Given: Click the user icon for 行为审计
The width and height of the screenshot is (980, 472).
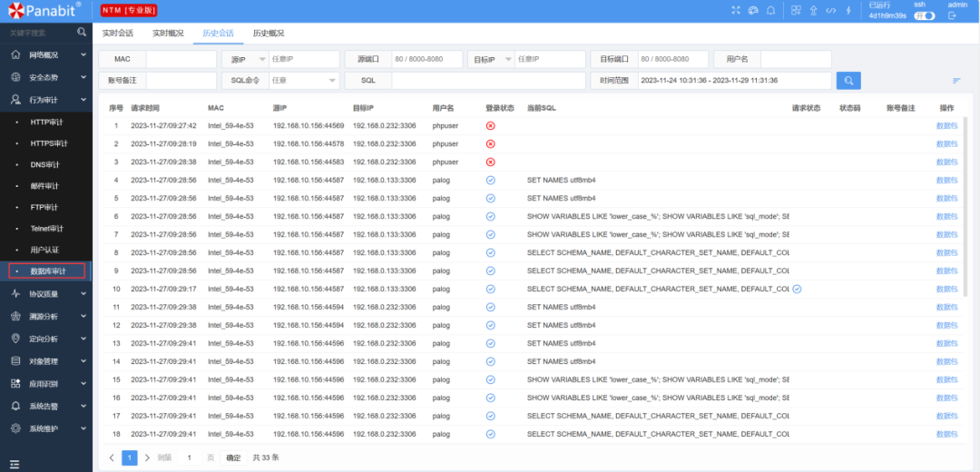Looking at the screenshot, I should click(x=15, y=100).
